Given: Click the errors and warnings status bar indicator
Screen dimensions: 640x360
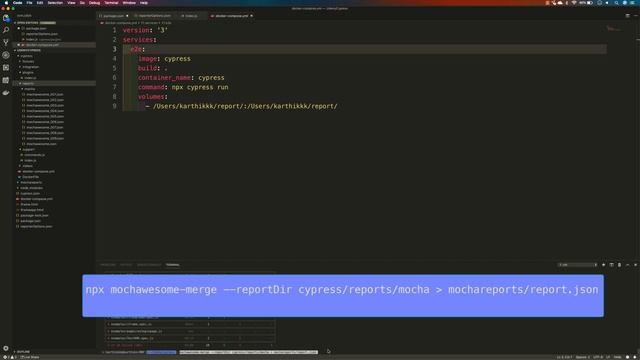Looking at the screenshot, I should coord(10,357).
